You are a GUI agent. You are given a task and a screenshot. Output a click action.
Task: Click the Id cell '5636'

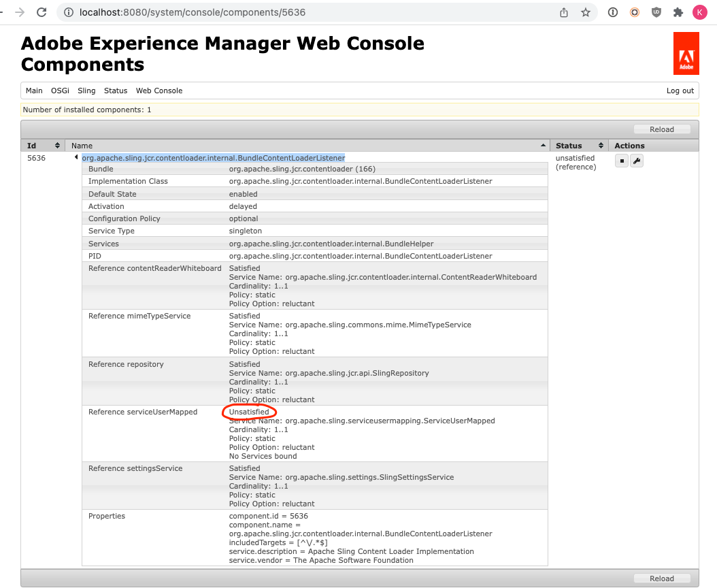36,158
